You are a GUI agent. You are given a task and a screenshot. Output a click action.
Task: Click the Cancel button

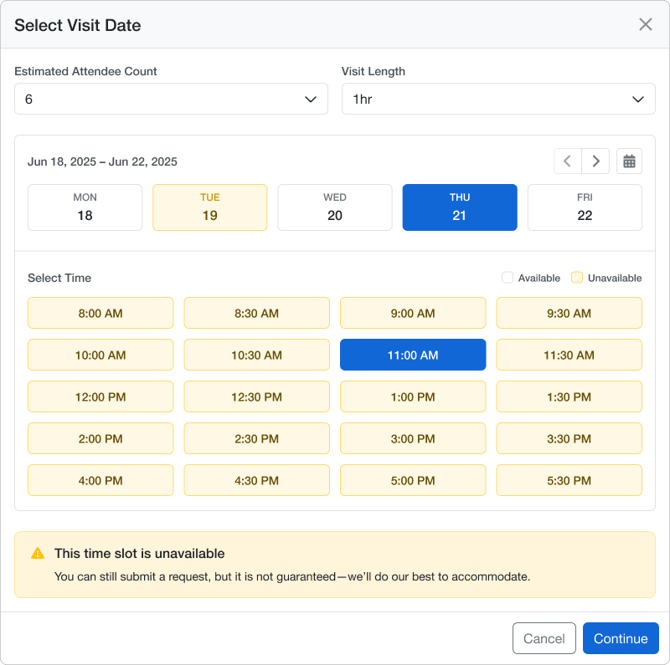[544, 638]
